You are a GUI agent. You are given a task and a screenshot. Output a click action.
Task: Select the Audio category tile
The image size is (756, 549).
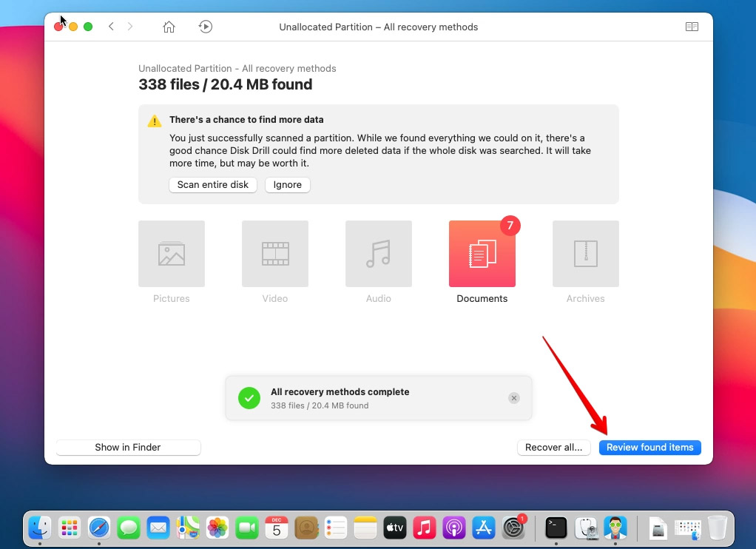coord(379,254)
